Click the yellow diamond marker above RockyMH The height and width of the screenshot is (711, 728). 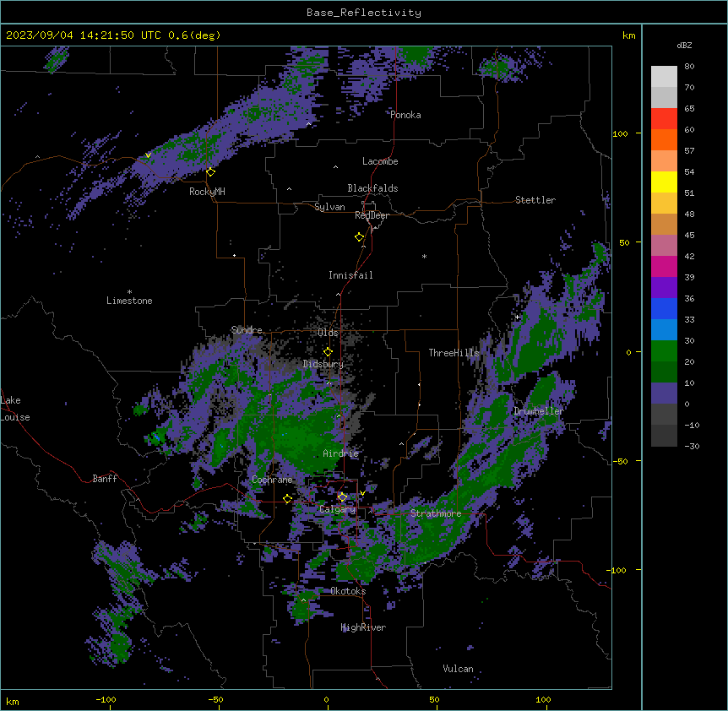[210, 171]
